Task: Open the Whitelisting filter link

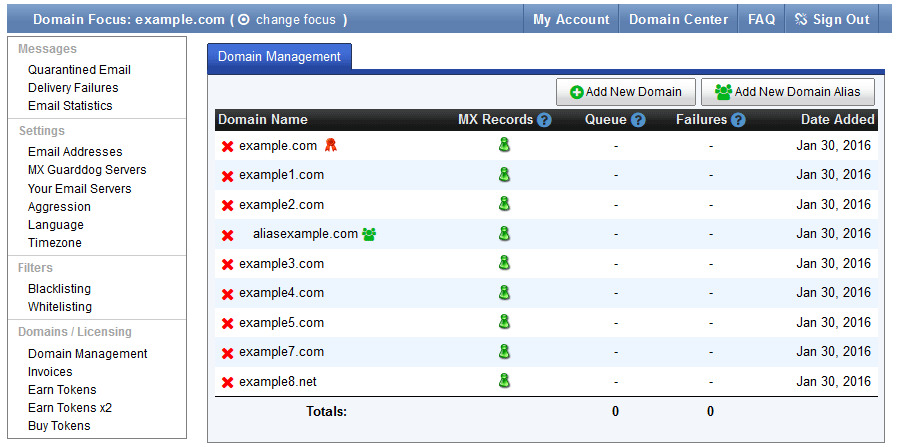Action: 60,307
